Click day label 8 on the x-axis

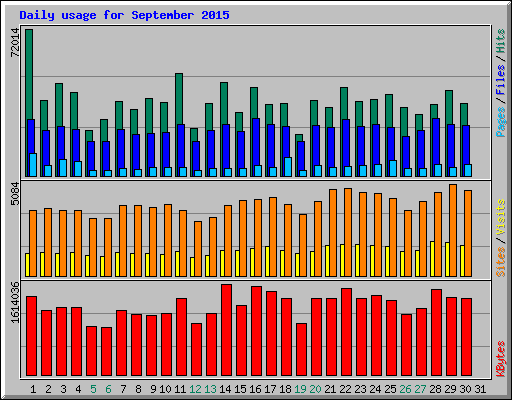(x=138, y=389)
